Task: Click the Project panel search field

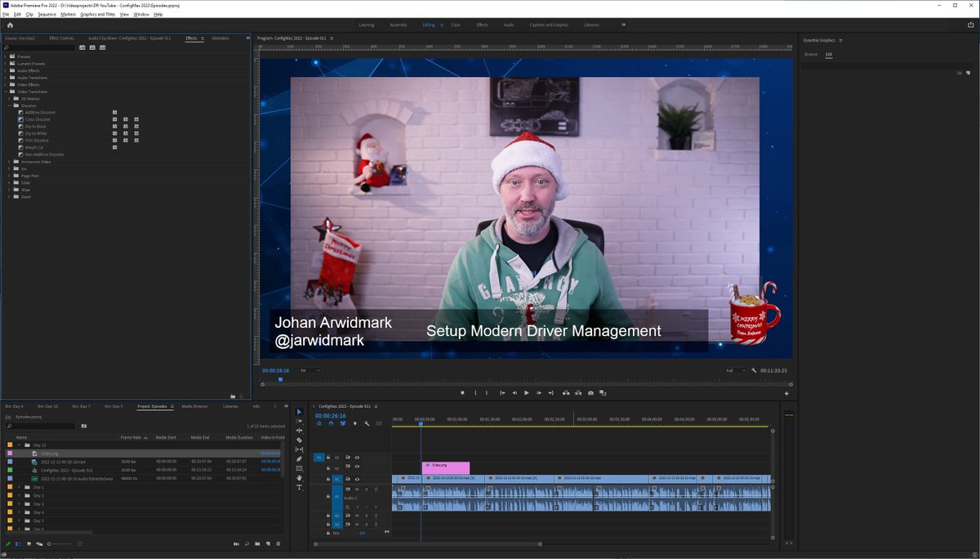Action: point(41,426)
